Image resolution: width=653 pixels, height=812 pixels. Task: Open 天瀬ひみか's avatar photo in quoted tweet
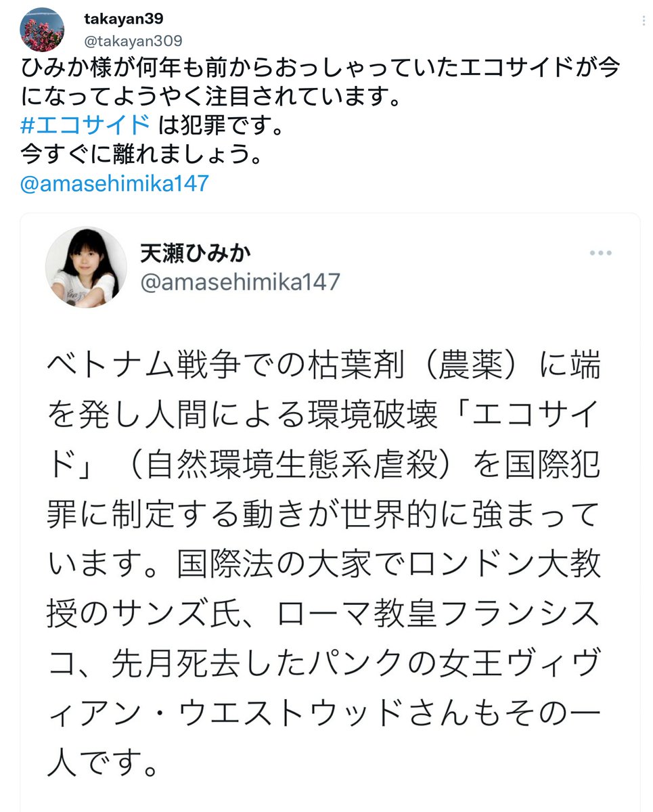pyautogui.click(x=86, y=268)
